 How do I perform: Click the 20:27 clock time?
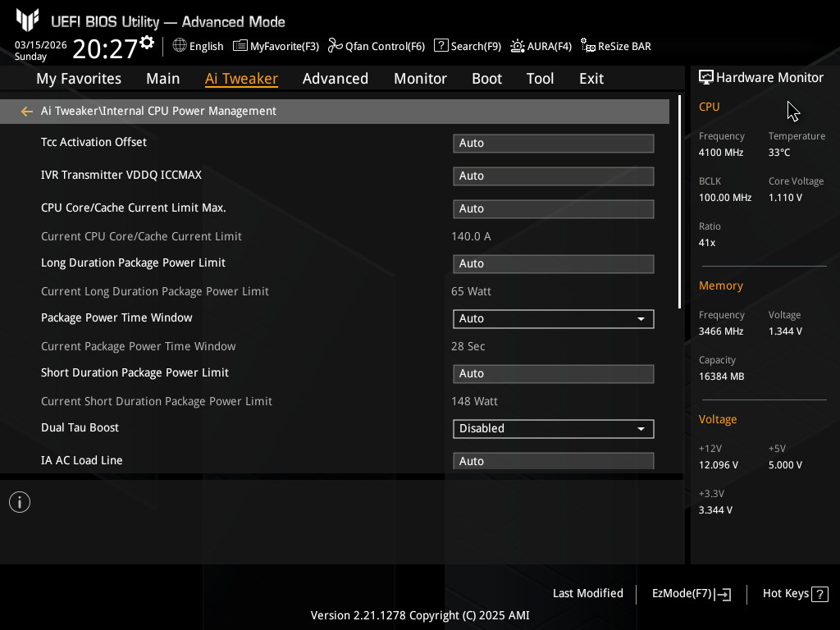[105, 48]
